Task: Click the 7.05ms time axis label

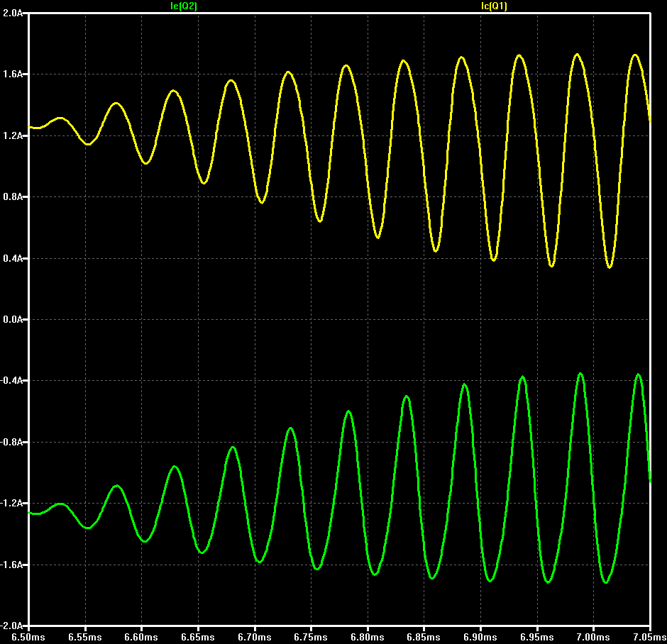Action: pyautogui.click(x=650, y=637)
